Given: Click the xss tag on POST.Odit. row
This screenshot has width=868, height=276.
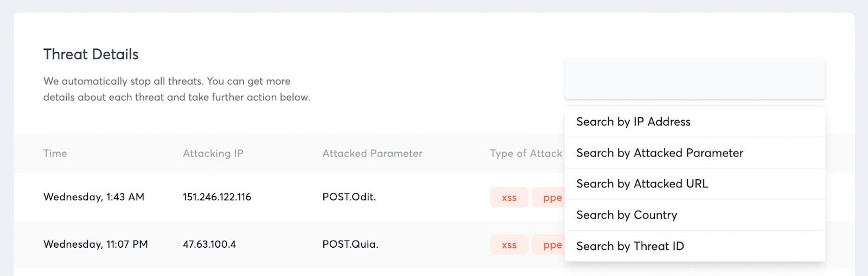Looking at the screenshot, I should tap(509, 198).
